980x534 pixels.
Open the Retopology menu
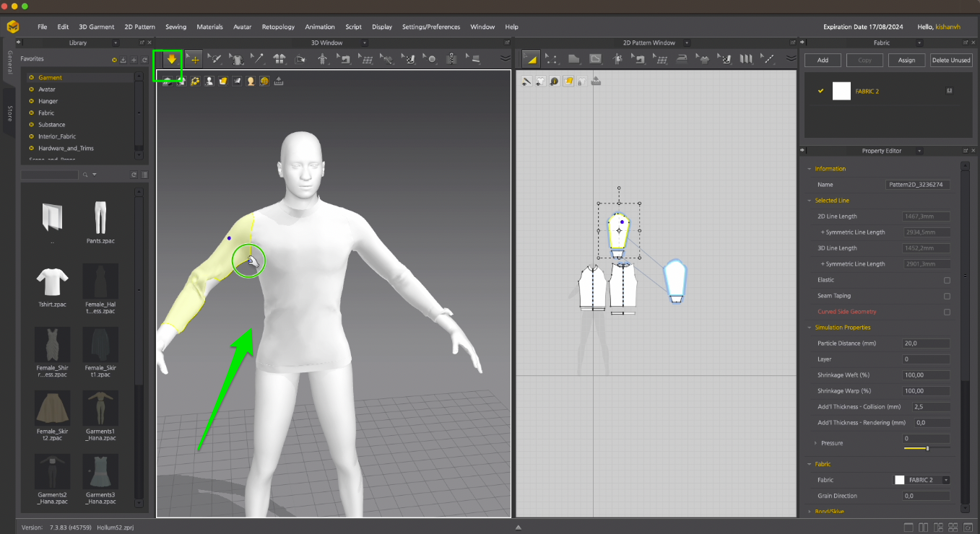tap(278, 27)
